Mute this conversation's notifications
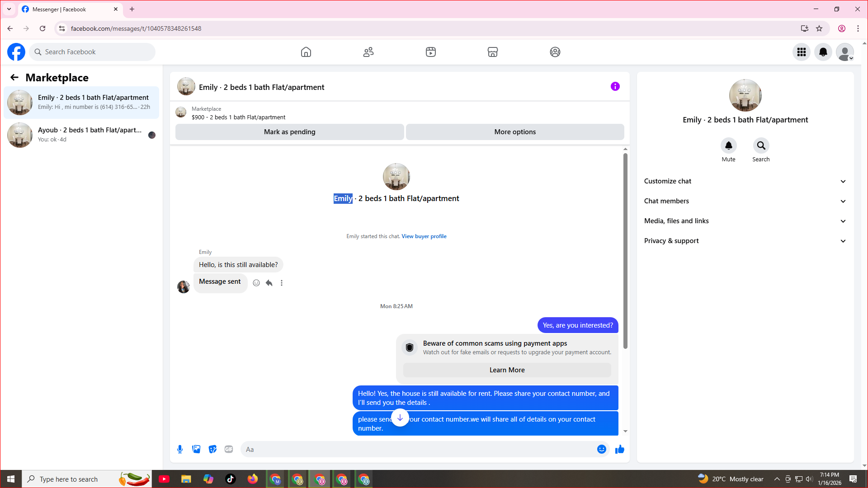 coord(728,146)
